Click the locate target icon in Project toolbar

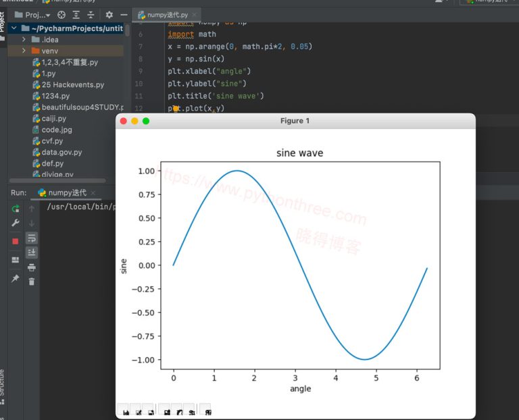(x=61, y=14)
